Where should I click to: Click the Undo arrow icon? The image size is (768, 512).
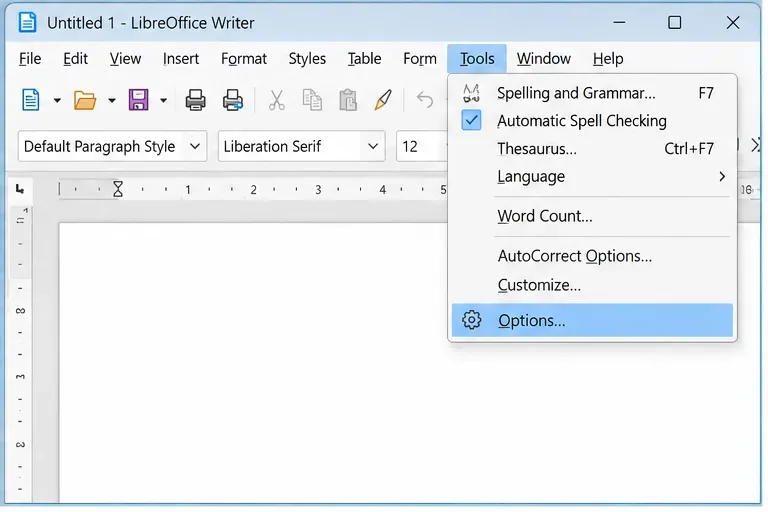(425, 100)
